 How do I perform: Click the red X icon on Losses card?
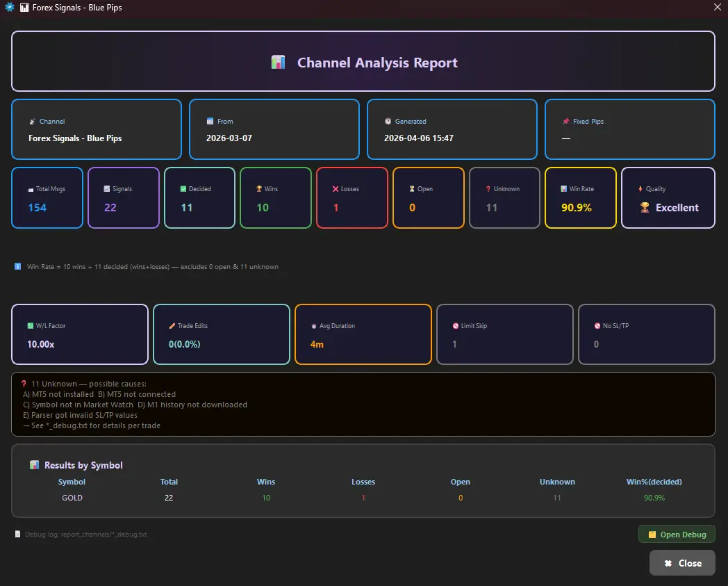click(336, 189)
